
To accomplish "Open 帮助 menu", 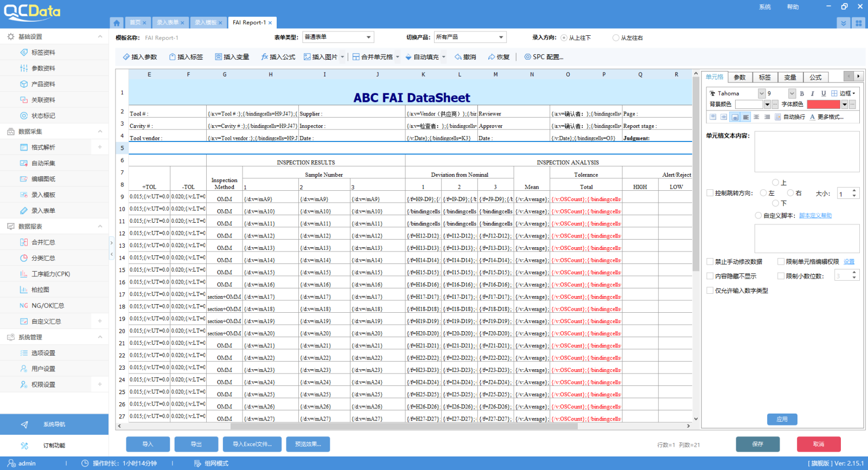I will click(793, 7).
